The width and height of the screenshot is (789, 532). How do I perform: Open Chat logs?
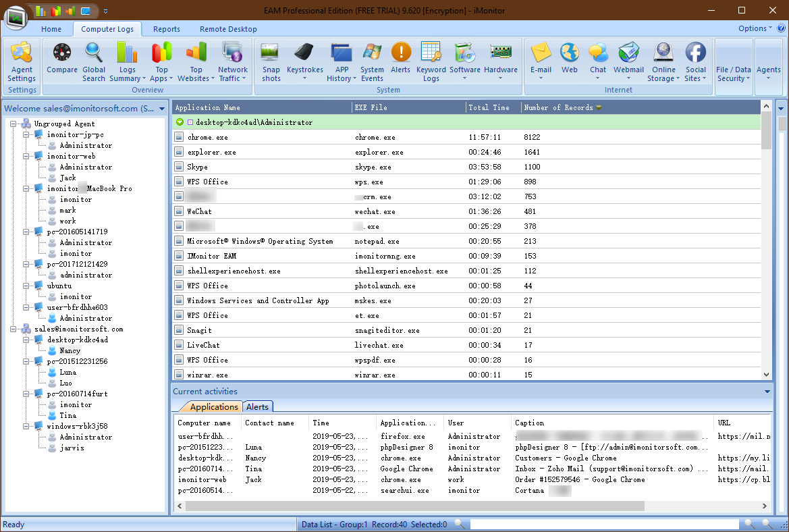click(598, 61)
